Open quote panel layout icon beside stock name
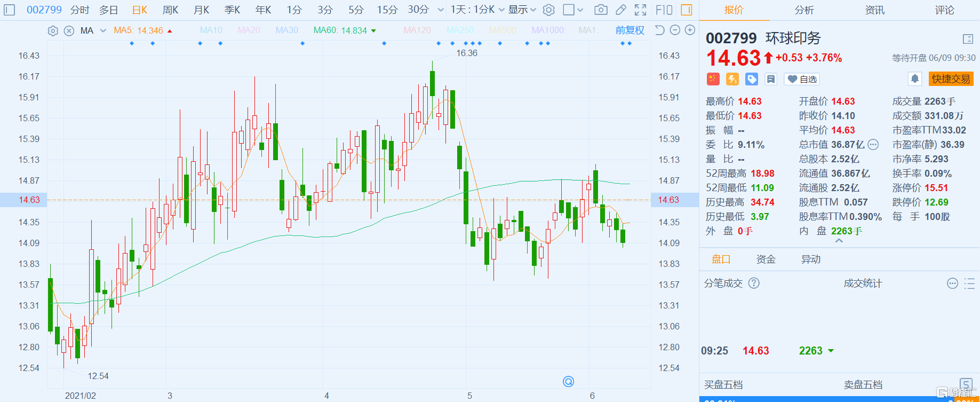Viewport: 980px width, 402px height. pos(968,38)
